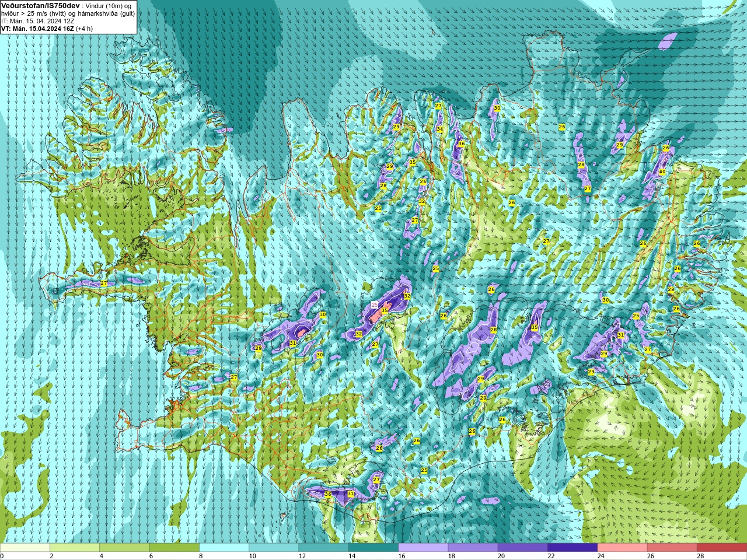Select the legend scale tick label 16

(x=402, y=556)
